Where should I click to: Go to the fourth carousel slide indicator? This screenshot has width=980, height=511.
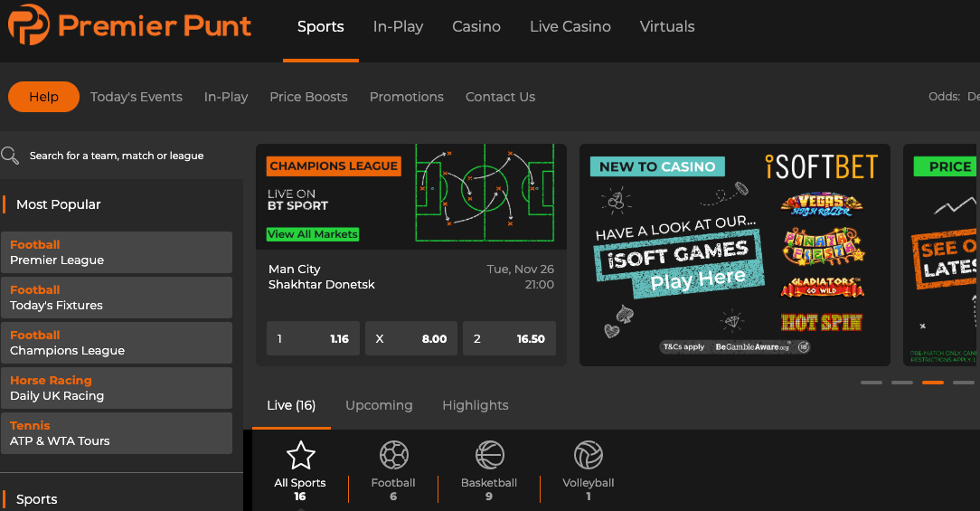click(963, 383)
